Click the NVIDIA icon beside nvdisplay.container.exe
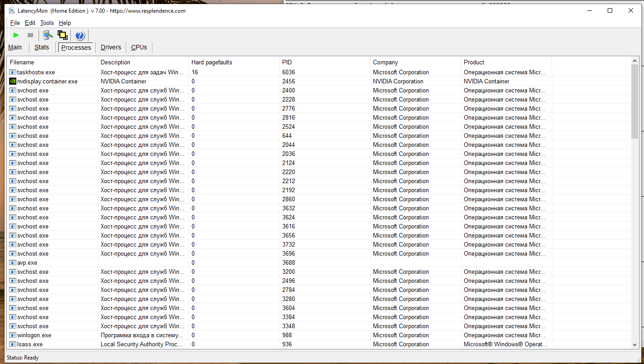The image size is (644, 364). coord(13,81)
